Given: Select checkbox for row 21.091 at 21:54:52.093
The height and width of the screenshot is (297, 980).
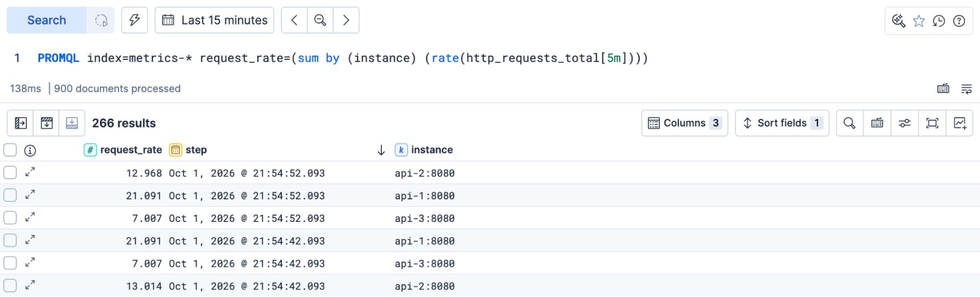Looking at the screenshot, I should click(x=10, y=195).
